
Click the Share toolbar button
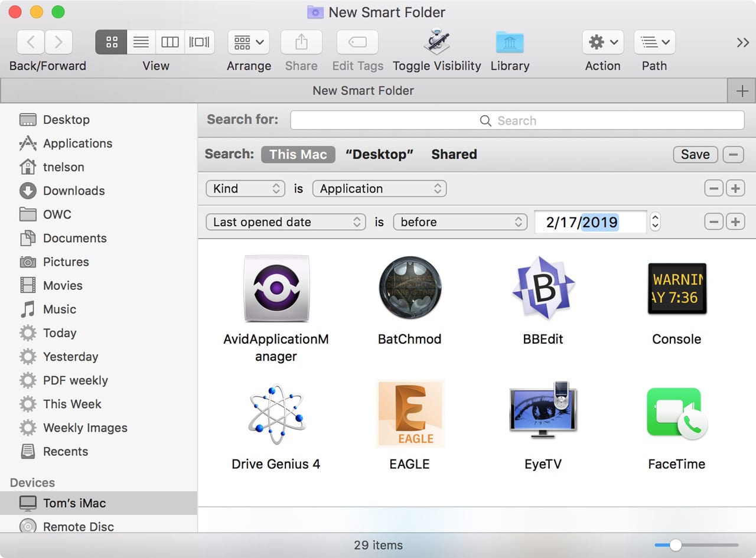301,43
